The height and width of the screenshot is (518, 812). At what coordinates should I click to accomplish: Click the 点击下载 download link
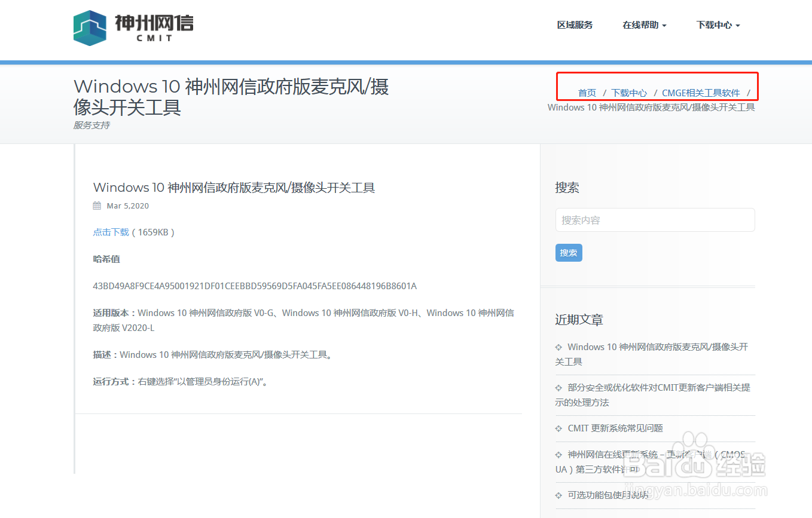point(111,232)
